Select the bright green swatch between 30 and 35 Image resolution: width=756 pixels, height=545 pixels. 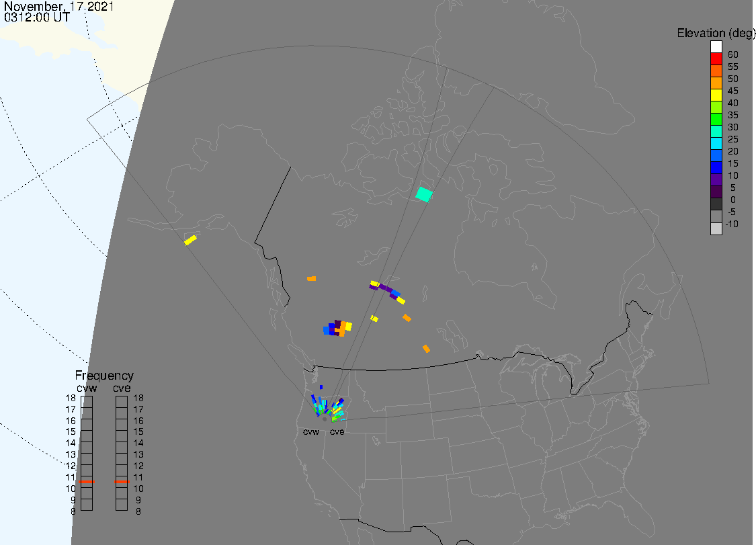click(716, 119)
